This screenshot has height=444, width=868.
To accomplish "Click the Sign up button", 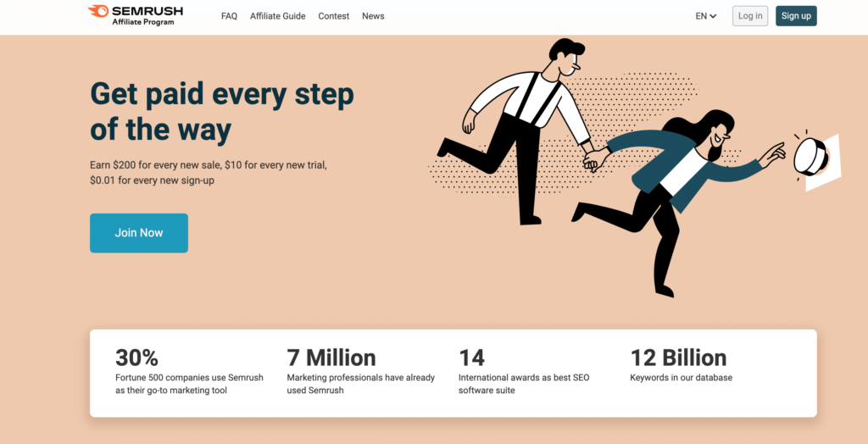I will [x=796, y=16].
